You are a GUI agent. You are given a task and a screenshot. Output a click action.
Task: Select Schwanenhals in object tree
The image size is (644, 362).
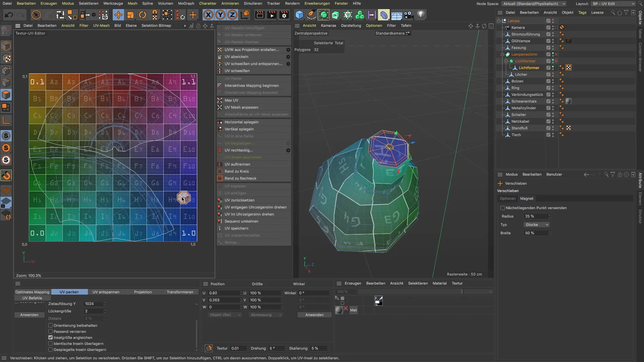click(524, 101)
